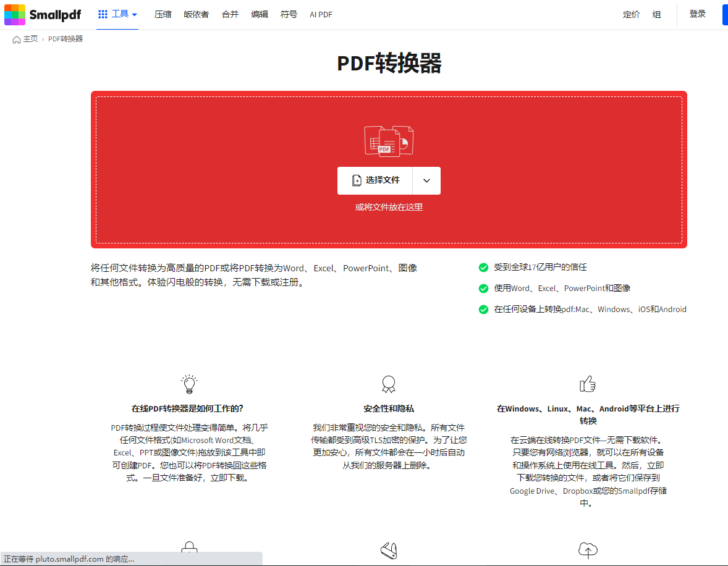Expand the file source chevron dropdown
The width and height of the screenshot is (728, 566).
426,180
